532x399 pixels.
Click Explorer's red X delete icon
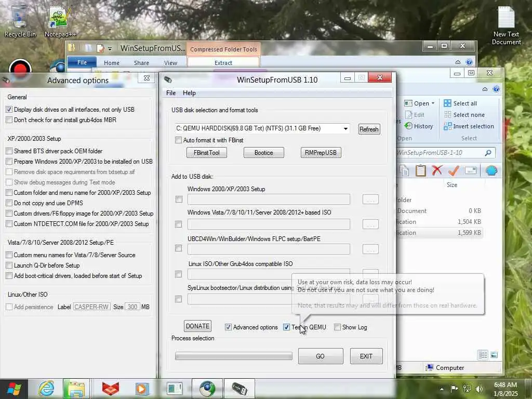(x=437, y=170)
